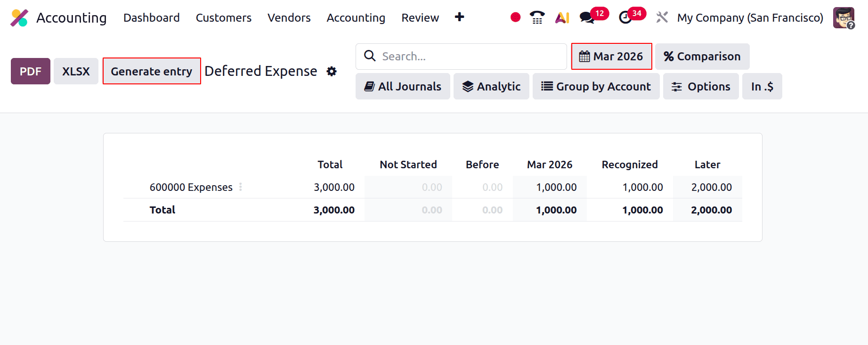The height and width of the screenshot is (345, 868).
Task: Open the Customers menu
Action: click(x=224, y=18)
